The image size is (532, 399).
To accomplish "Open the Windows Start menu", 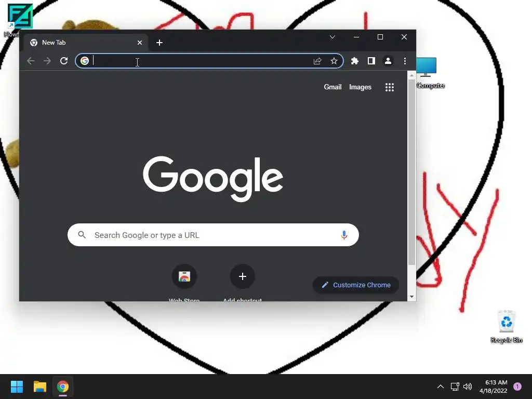I will pos(17,387).
